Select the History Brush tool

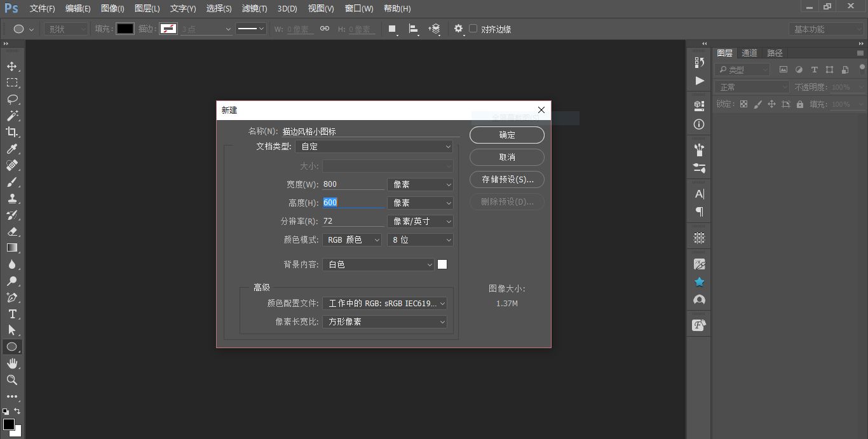(12, 215)
